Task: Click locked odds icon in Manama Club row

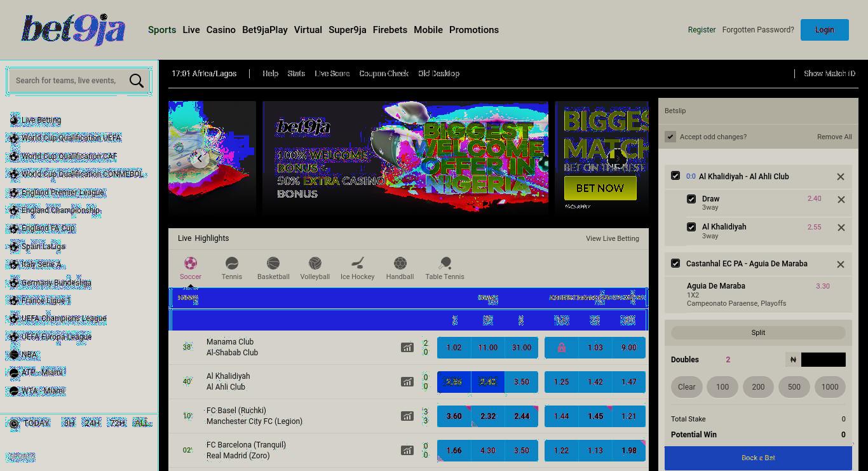Action: [x=561, y=348]
